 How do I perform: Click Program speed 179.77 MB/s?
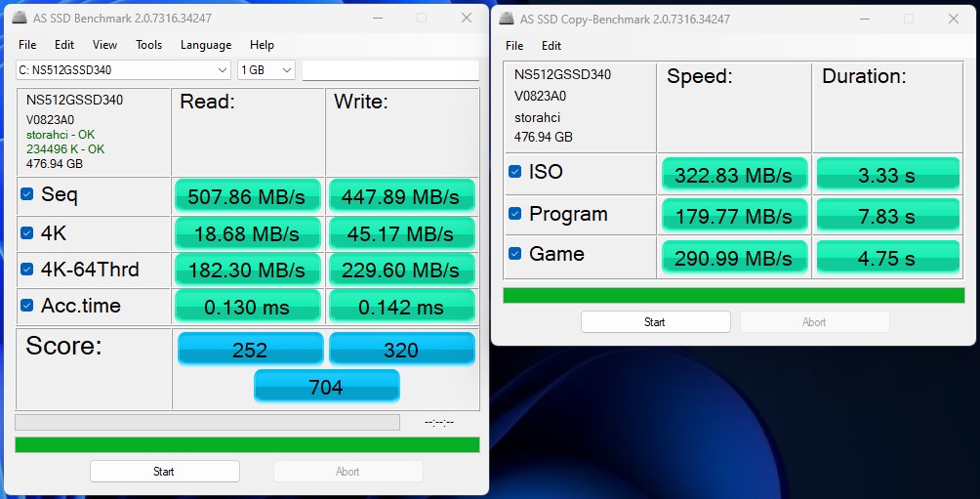(734, 216)
